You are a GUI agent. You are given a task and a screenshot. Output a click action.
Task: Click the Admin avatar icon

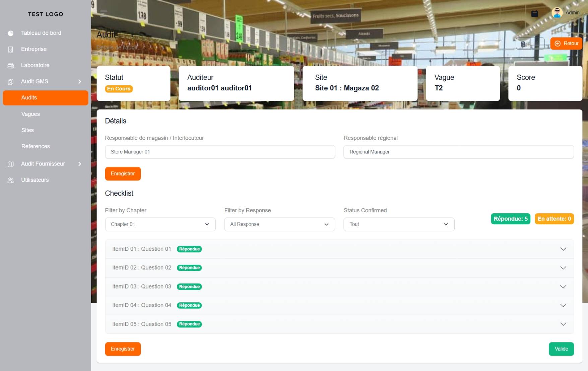(x=557, y=12)
